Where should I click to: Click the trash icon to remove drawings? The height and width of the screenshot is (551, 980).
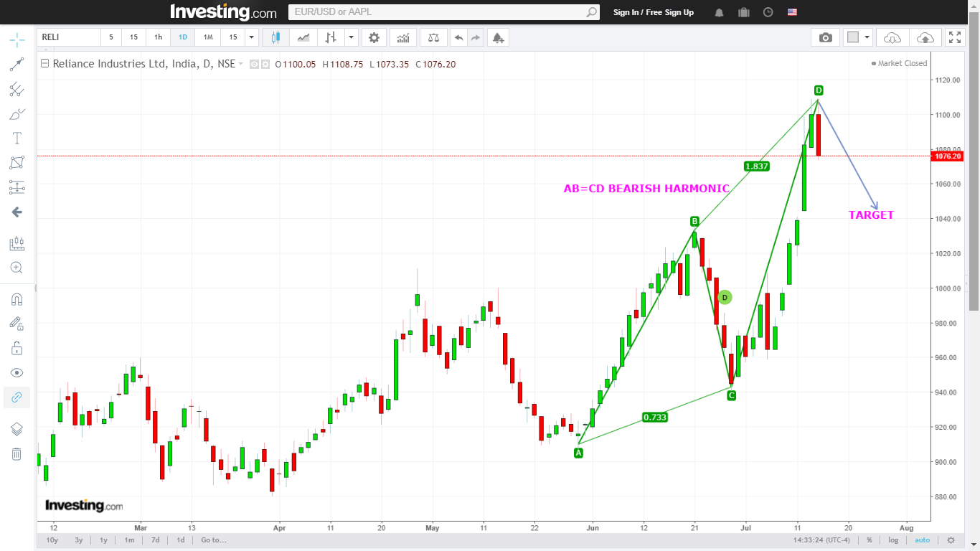pyautogui.click(x=17, y=453)
